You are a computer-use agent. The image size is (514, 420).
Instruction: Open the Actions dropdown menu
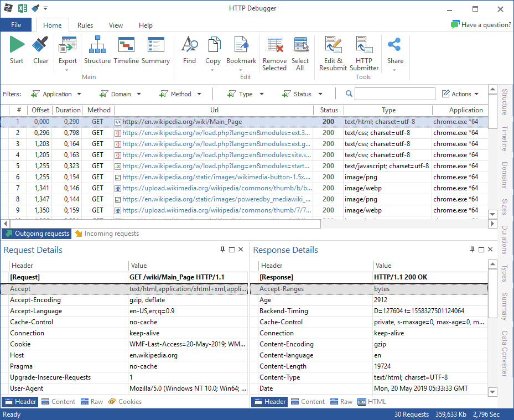tap(461, 94)
